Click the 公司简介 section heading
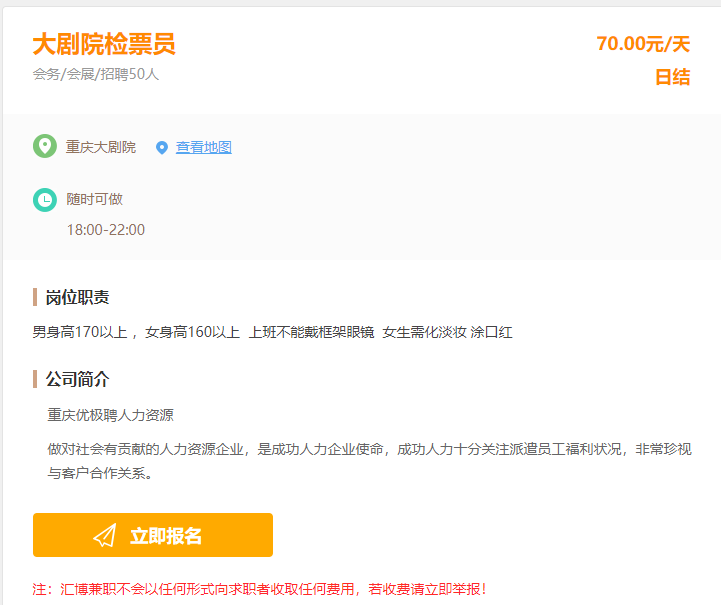721x605 pixels. [x=77, y=379]
